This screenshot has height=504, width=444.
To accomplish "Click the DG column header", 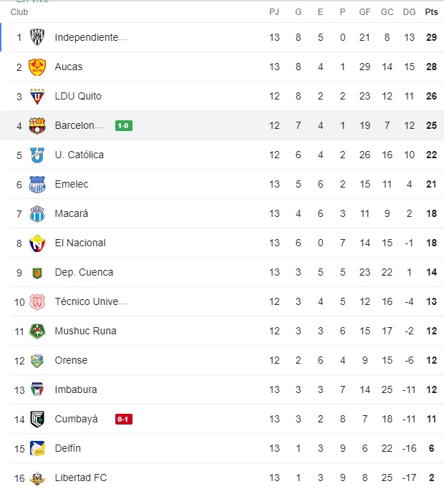I will [409, 12].
